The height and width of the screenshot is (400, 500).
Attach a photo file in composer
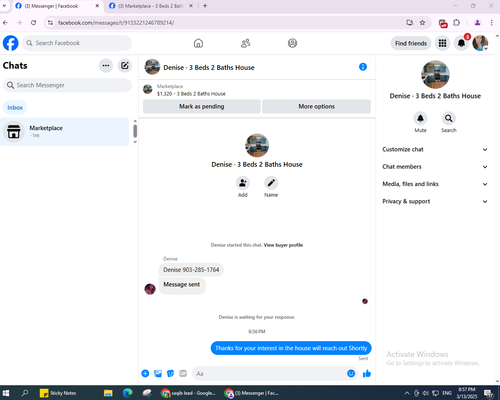158,374
